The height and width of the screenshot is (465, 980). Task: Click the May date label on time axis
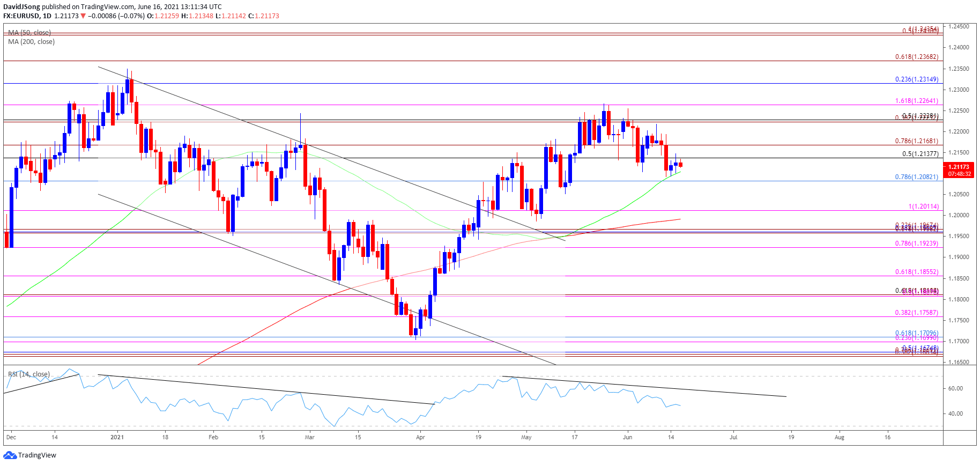click(526, 437)
